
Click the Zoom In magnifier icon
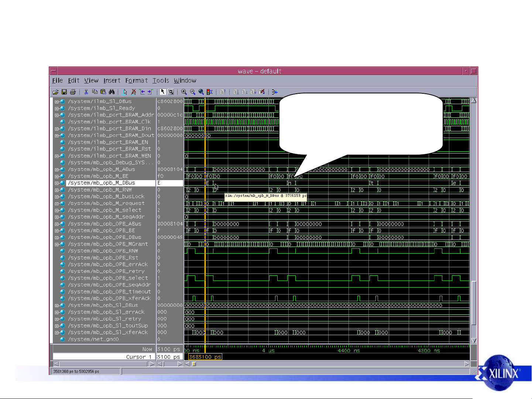tap(184, 92)
